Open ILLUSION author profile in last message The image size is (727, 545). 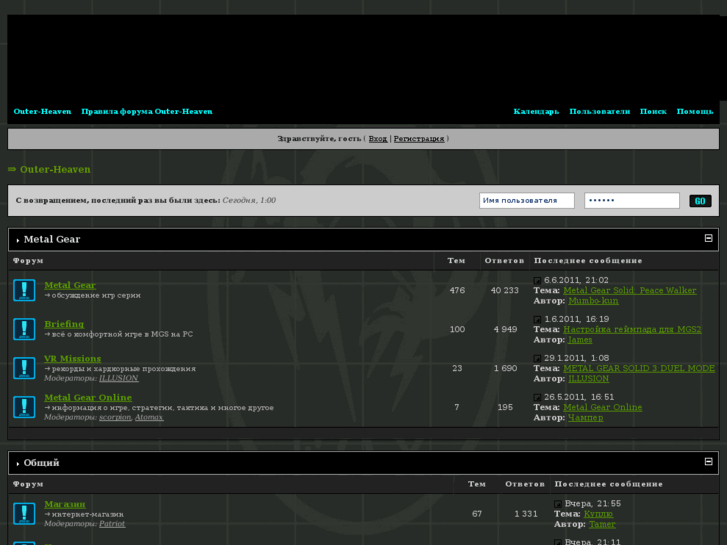pos(588,378)
